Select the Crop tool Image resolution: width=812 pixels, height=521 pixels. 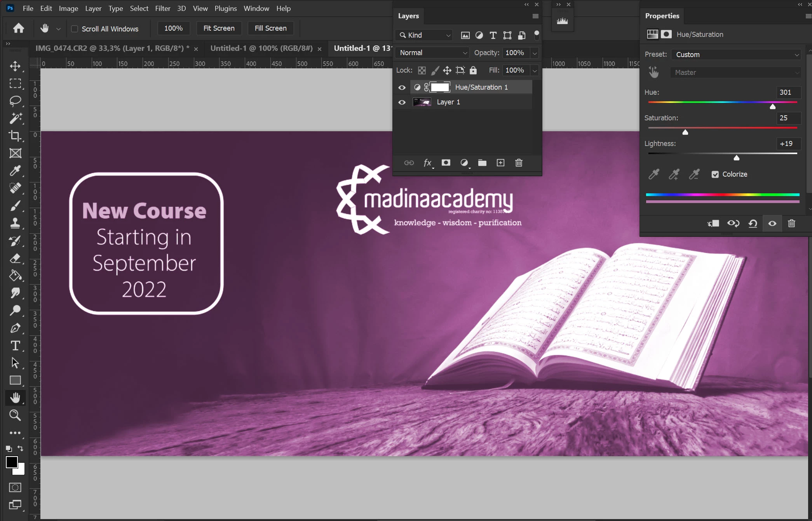pyautogui.click(x=15, y=135)
